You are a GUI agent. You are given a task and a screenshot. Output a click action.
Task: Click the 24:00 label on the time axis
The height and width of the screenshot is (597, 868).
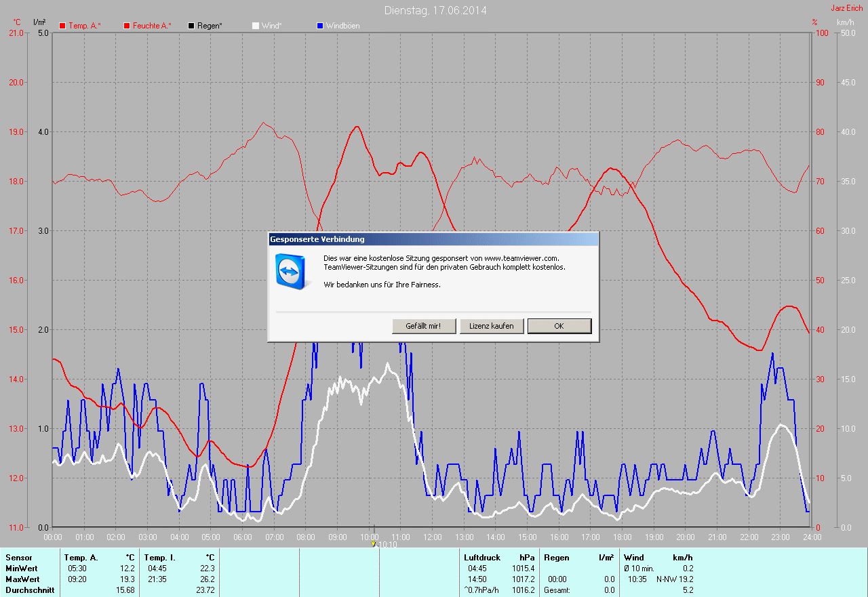pos(812,537)
